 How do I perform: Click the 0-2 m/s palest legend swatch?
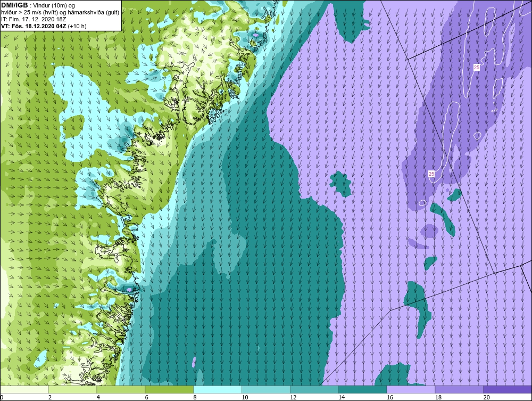[24, 389]
